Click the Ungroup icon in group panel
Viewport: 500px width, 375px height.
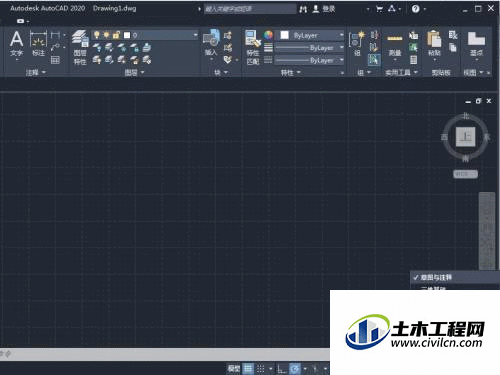[x=374, y=35]
